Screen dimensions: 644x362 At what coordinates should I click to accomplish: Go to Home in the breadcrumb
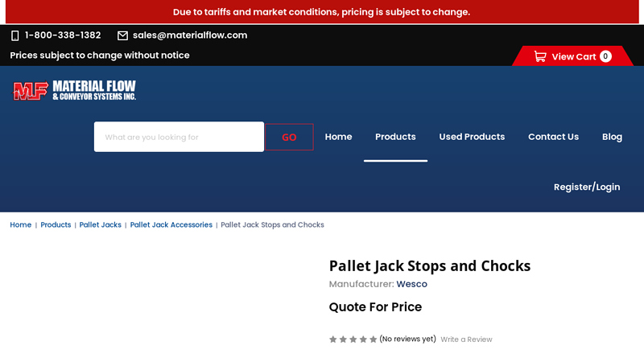[21, 225]
